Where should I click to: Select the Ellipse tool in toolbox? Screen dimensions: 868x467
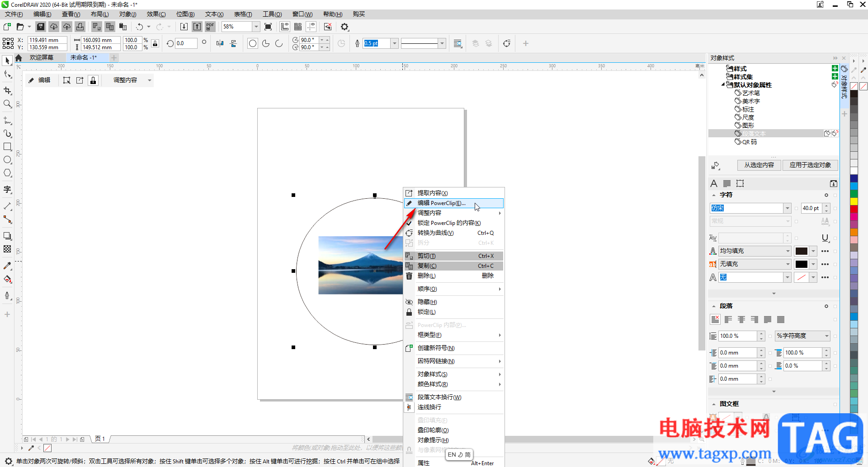(x=7, y=160)
